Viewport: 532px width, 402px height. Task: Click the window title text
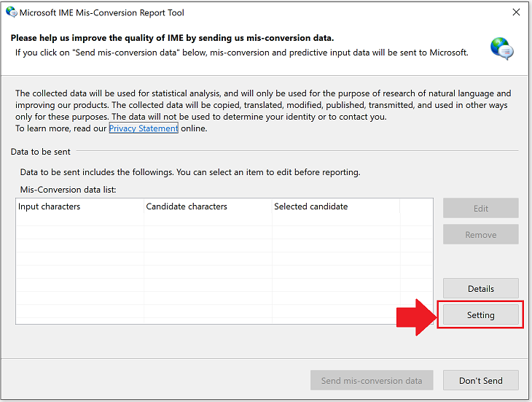pyautogui.click(x=101, y=12)
